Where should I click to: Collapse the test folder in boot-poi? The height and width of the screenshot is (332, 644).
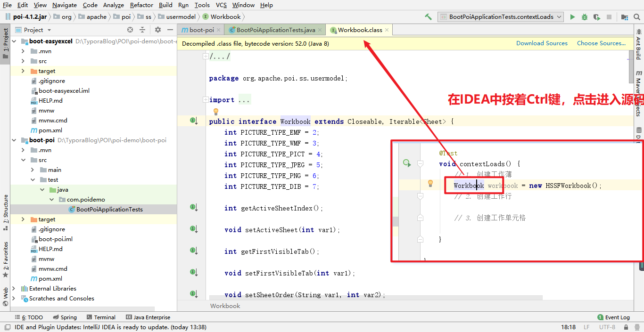(33, 180)
